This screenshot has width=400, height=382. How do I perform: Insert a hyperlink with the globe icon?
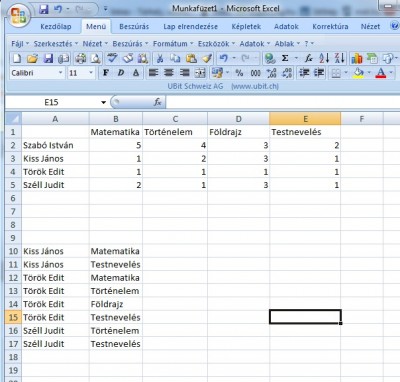point(270,58)
